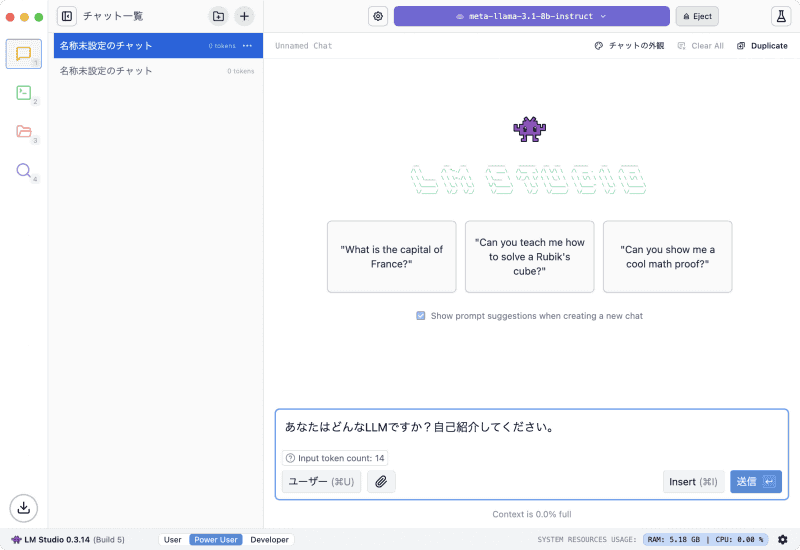This screenshot has height=550, width=800.
Task: Toggle Show prompt suggestions checkbox
Action: [421, 316]
